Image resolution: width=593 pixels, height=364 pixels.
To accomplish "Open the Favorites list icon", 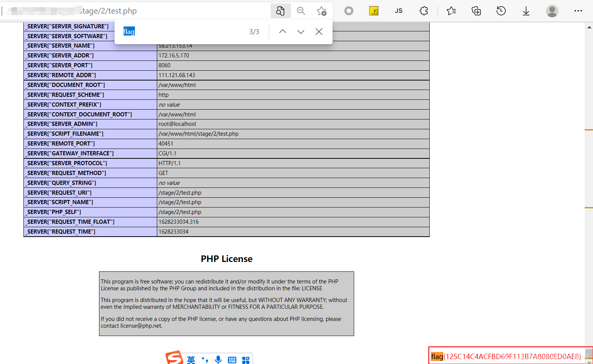I will point(451,11).
